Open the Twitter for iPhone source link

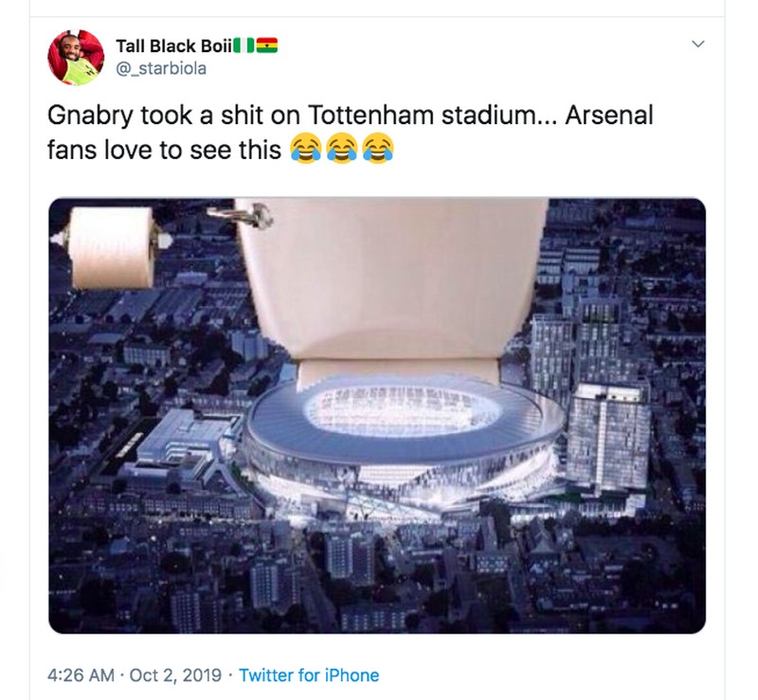309,675
